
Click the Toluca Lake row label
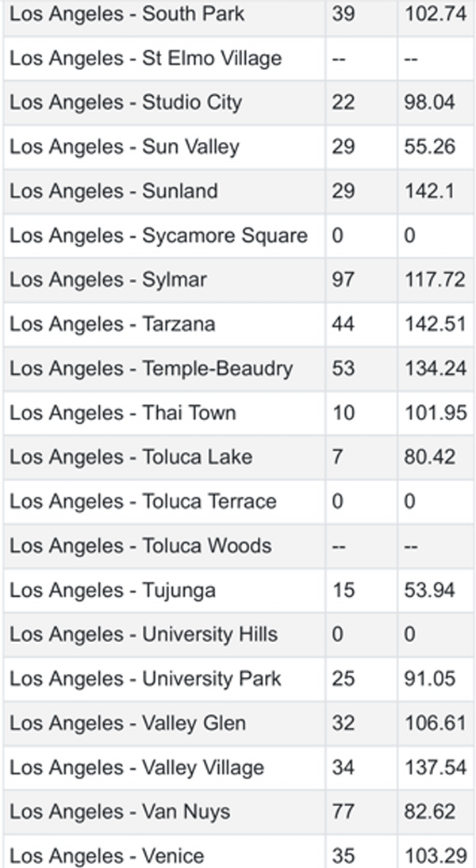pyautogui.click(x=131, y=457)
